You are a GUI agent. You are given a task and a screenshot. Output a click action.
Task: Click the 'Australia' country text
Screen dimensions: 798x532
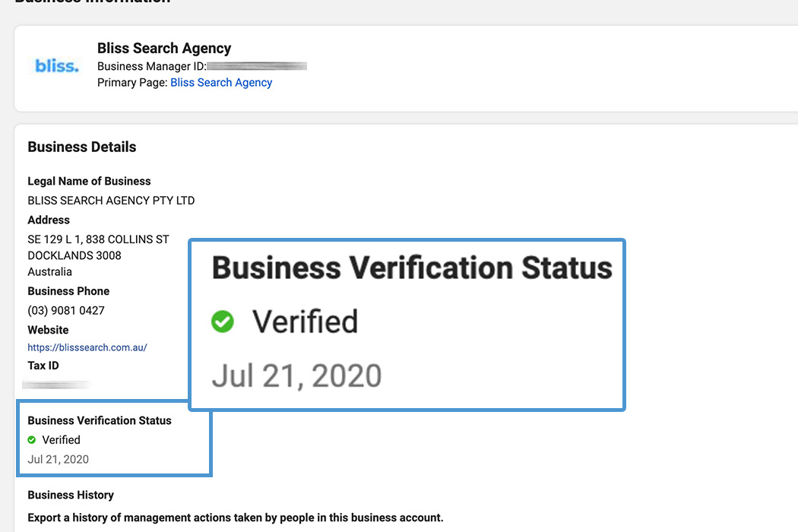pyautogui.click(x=49, y=272)
